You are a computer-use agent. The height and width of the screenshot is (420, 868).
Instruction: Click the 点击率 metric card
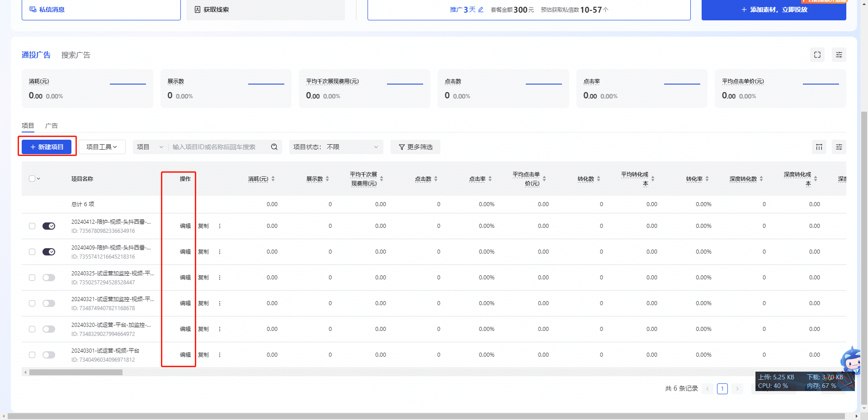[642, 89]
